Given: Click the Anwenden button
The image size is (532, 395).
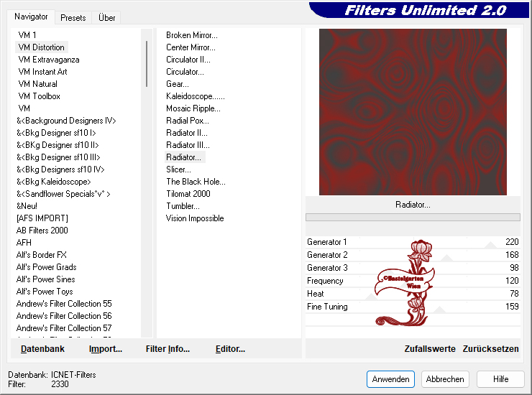Looking at the screenshot, I should point(390,379).
